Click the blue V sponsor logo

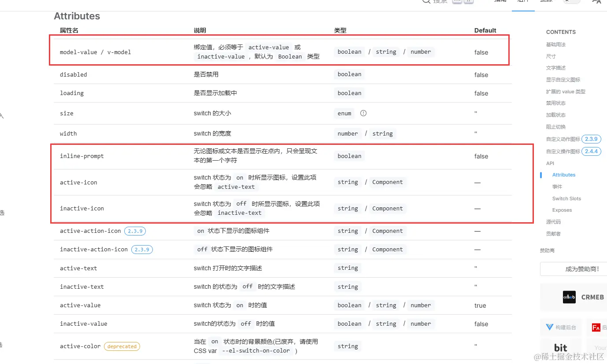(550, 327)
